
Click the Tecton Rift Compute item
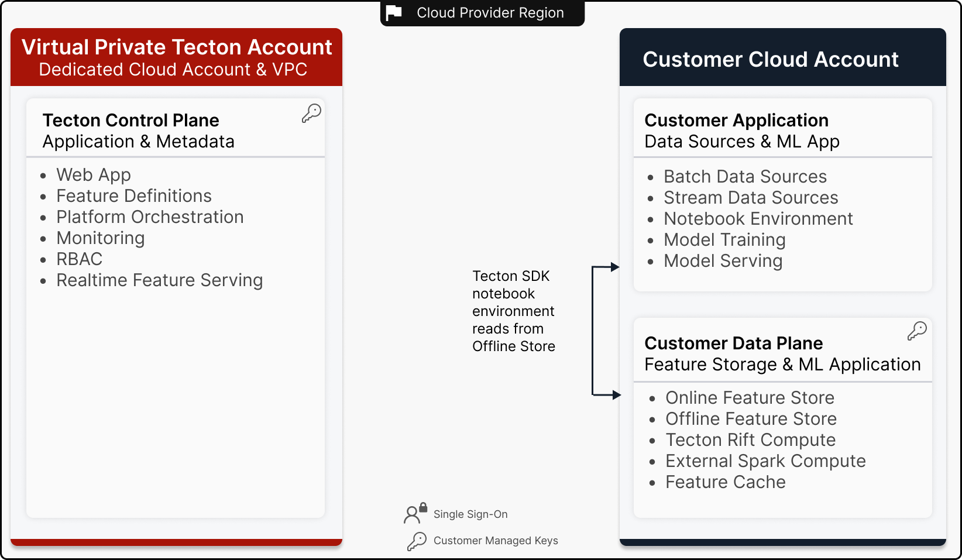coord(751,440)
